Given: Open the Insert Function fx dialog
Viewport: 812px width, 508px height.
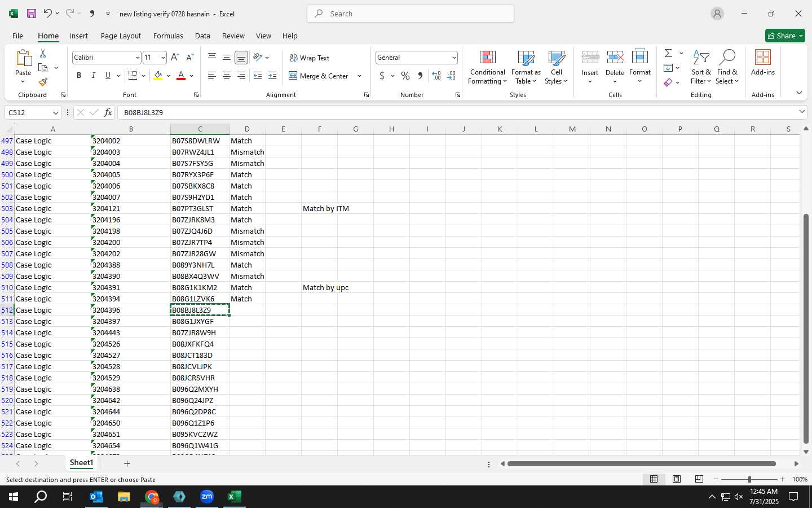Looking at the screenshot, I should point(108,112).
